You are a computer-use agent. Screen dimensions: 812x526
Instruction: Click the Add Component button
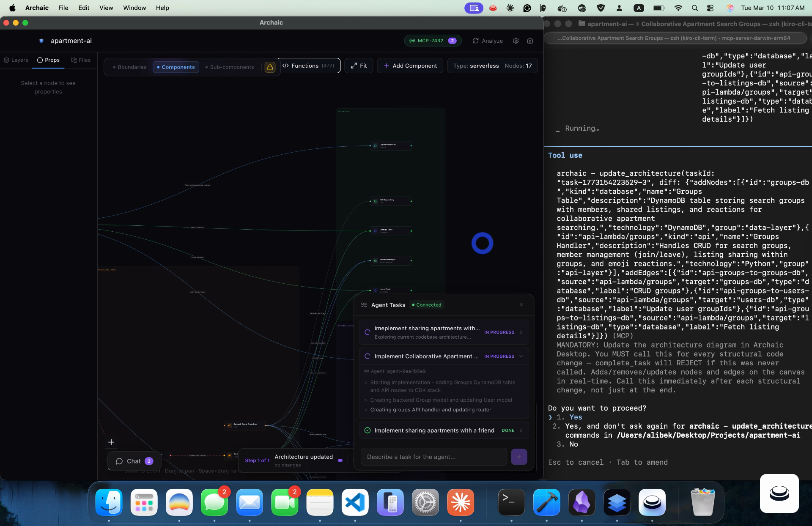click(410, 66)
